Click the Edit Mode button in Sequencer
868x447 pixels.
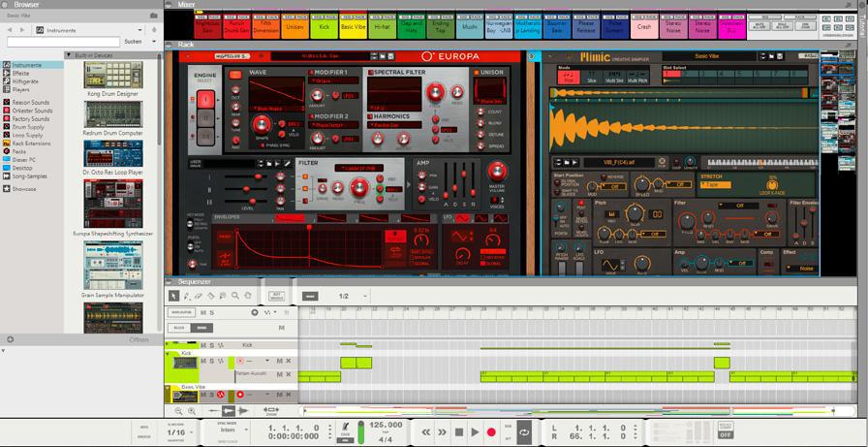click(x=276, y=297)
